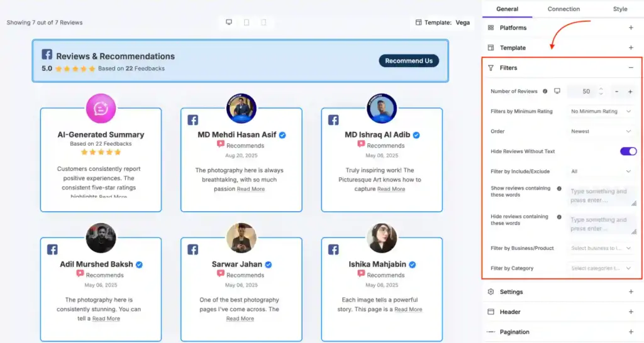
Task: Click the Header section icon
Action: pos(491,312)
